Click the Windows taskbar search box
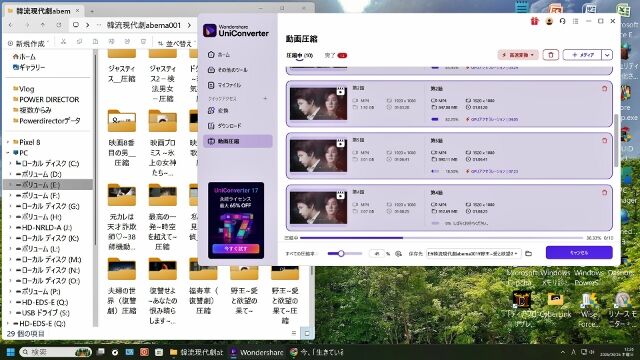 55,352
